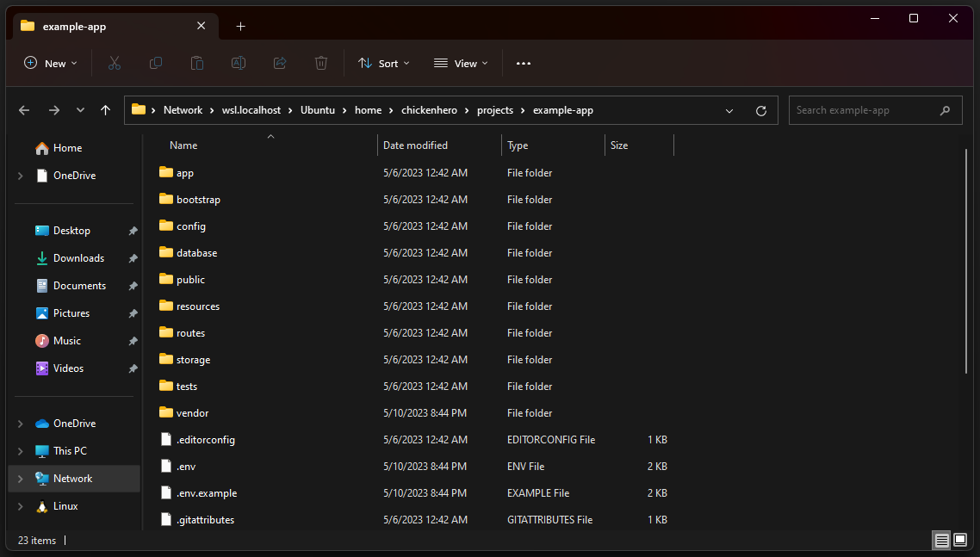980x557 pixels.
Task: Go up one directory level
Action: 106,110
